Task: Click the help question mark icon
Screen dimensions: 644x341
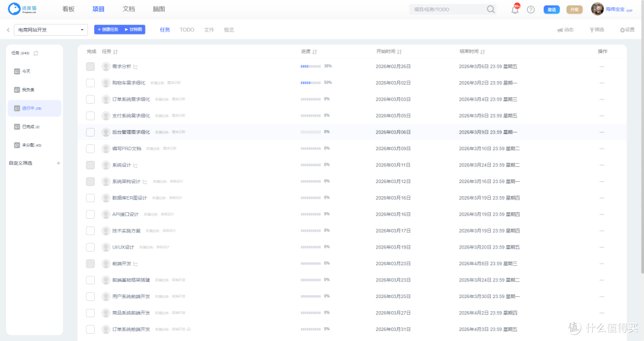Action: pos(531,10)
